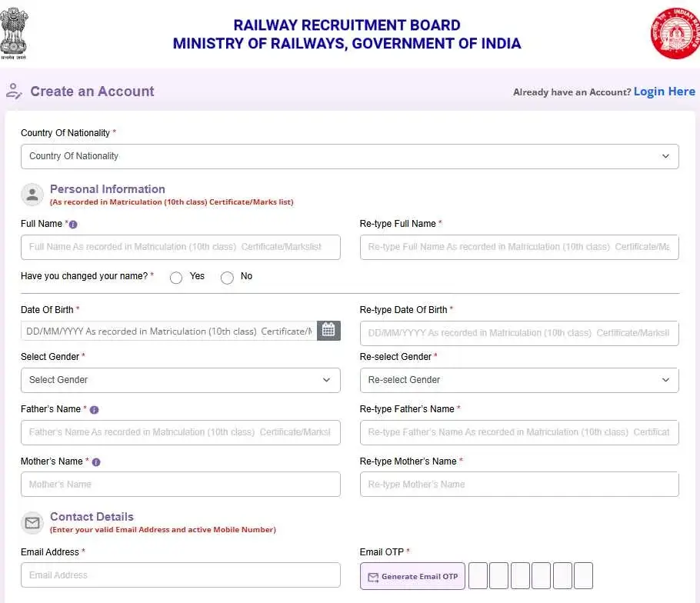This screenshot has width=700, height=603.
Task: Click into the Date Of Birth field
Action: pos(168,331)
